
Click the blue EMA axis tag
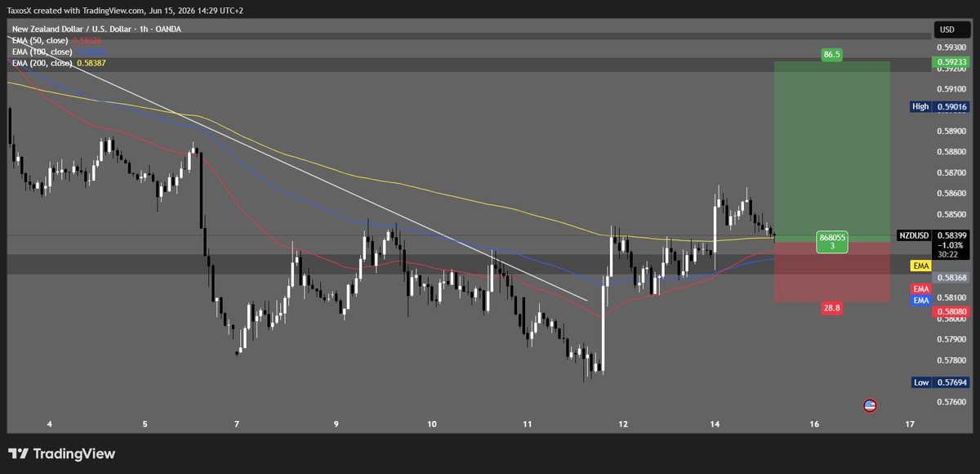pyautogui.click(x=920, y=300)
